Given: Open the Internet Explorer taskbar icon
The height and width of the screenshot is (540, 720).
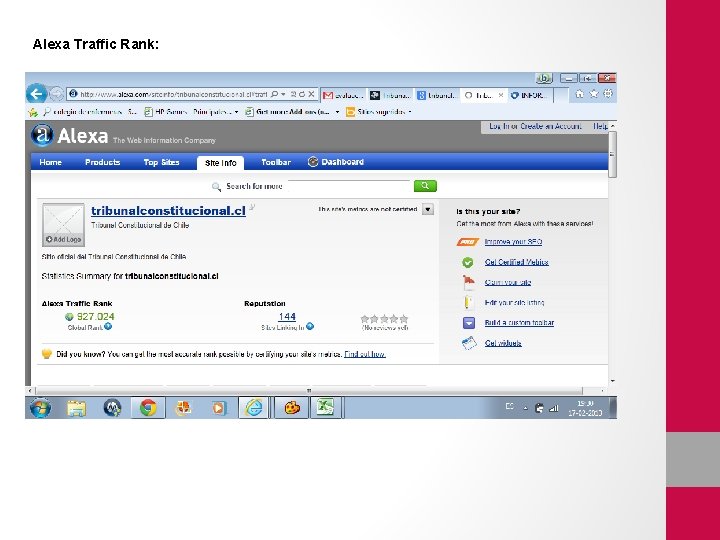Looking at the screenshot, I should pos(253,408).
